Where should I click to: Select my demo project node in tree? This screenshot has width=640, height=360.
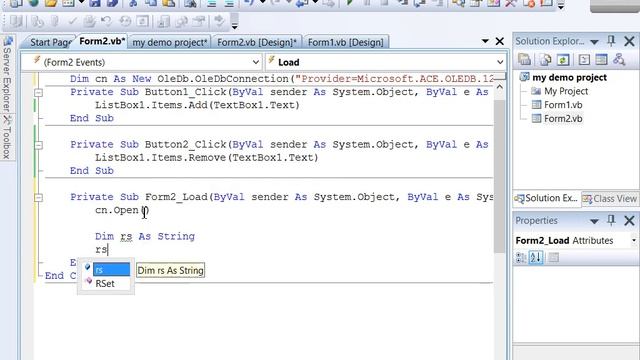[569, 77]
